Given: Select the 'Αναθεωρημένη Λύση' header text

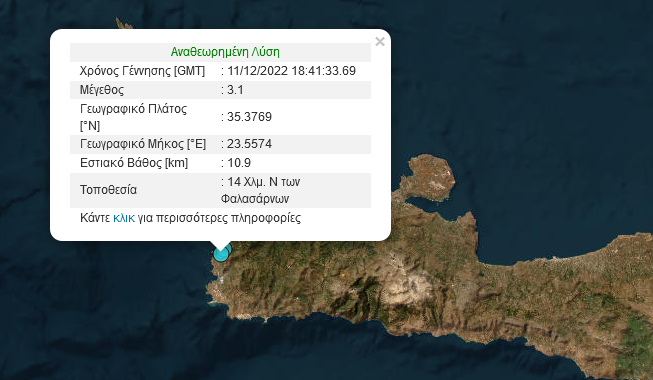Looking at the screenshot, I should point(225,52).
